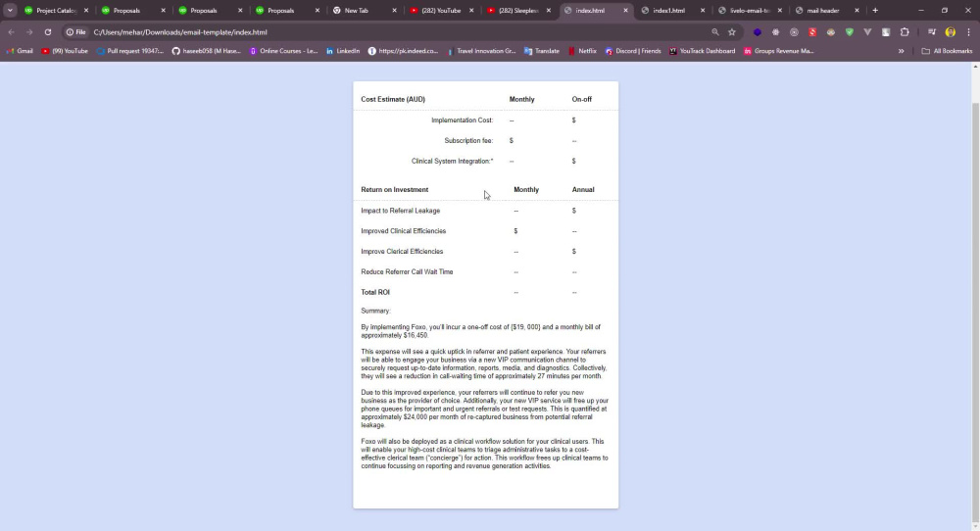Viewport: 980px width, 531px height.
Task: Open the blue hexagon extension
Action: click(x=758, y=32)
